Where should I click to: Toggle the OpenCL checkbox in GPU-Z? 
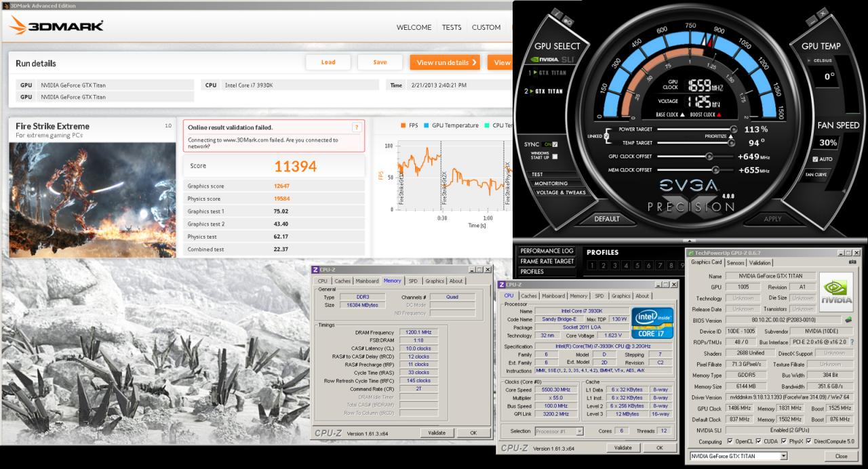(x=730, y=441)
